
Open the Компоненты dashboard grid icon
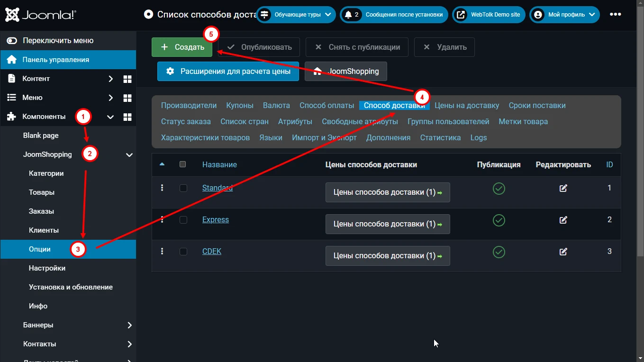pyautogui.click(x=127, y=117)
